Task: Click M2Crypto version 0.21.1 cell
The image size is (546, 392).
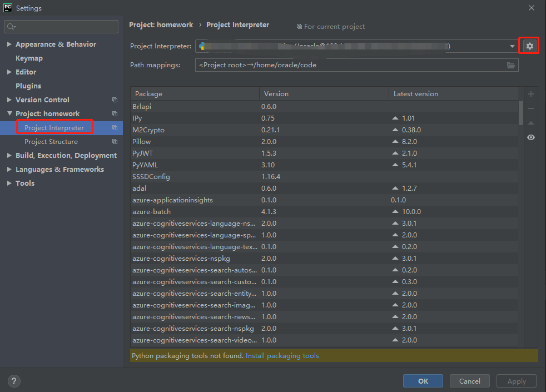Action: click(x=271, y=130)
